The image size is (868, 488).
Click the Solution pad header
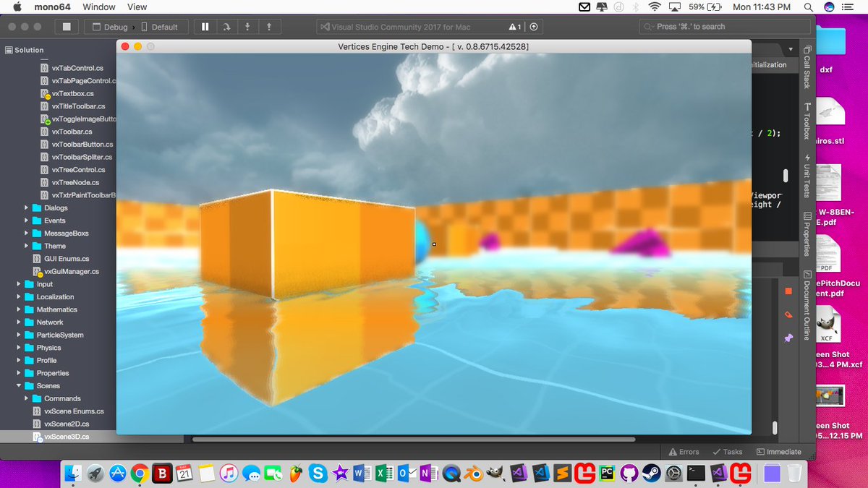coord(25,50)
